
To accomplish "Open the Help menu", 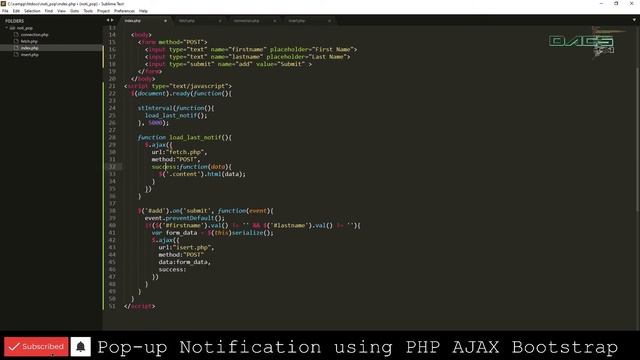I will 143,11.
